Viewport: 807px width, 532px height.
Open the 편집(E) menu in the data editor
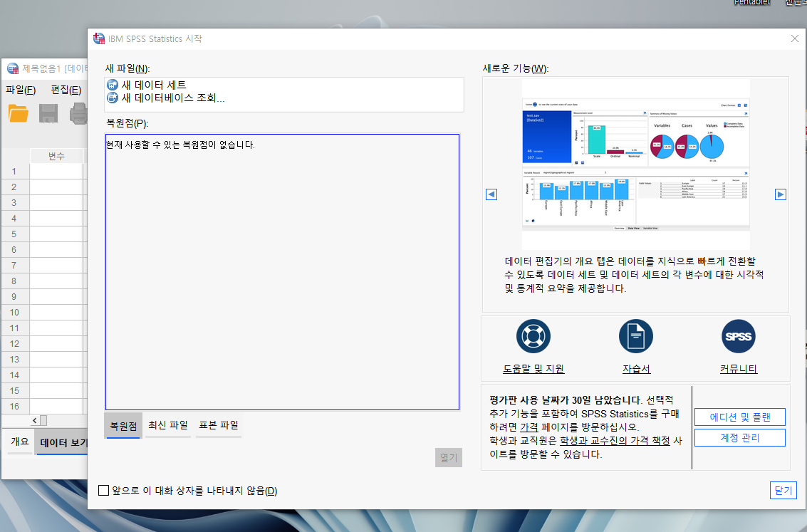click(66, 90)
